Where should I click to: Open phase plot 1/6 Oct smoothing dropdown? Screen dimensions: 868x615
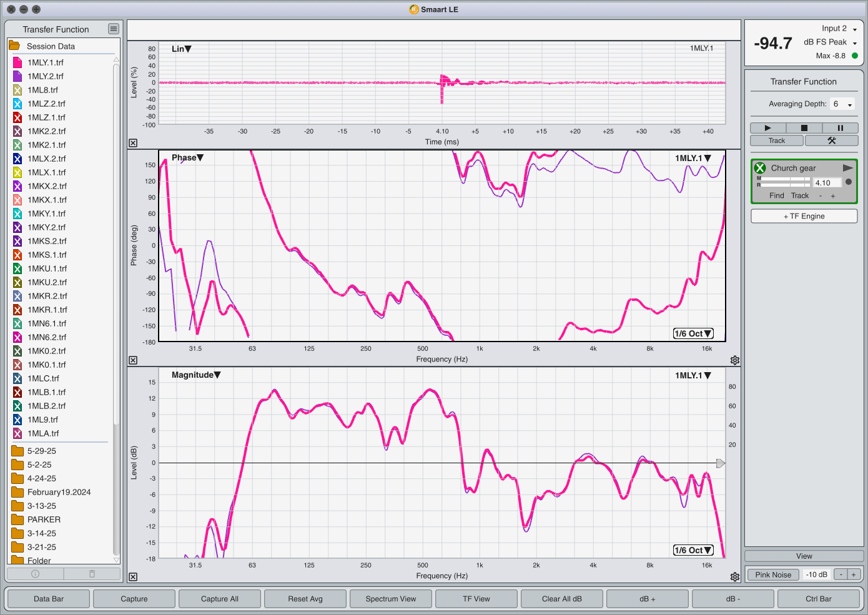(693, 333)
